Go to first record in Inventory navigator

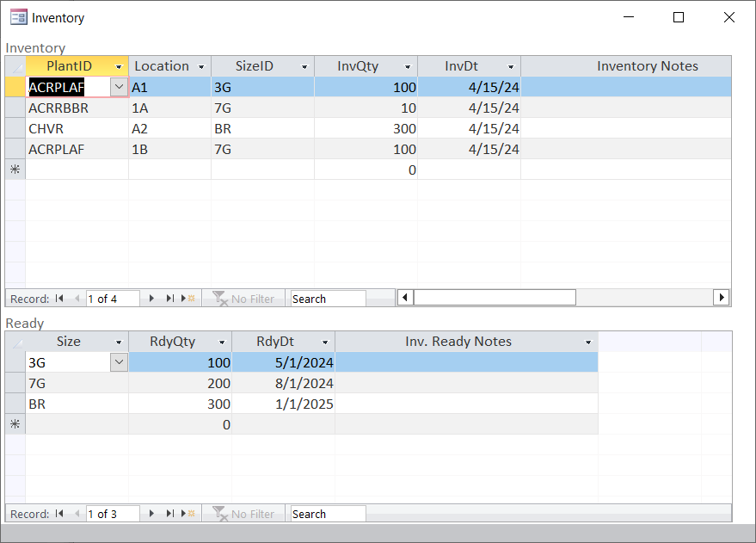point(59,299)
